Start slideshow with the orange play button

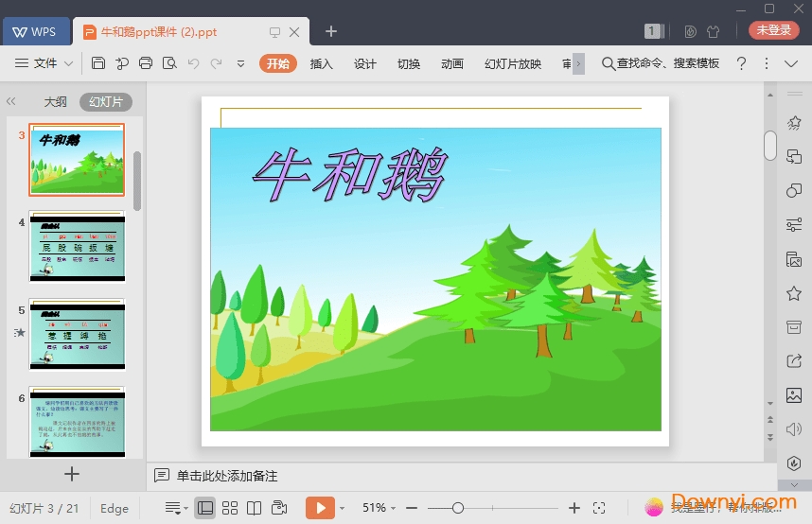tap(320, 508)
